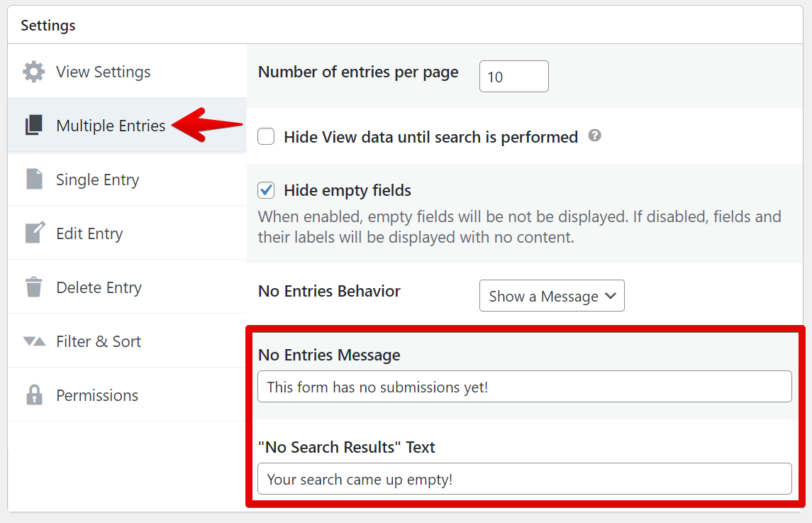Open the Filter & Sort settings tab
812x523 pixels.
(x=99, y=341)
